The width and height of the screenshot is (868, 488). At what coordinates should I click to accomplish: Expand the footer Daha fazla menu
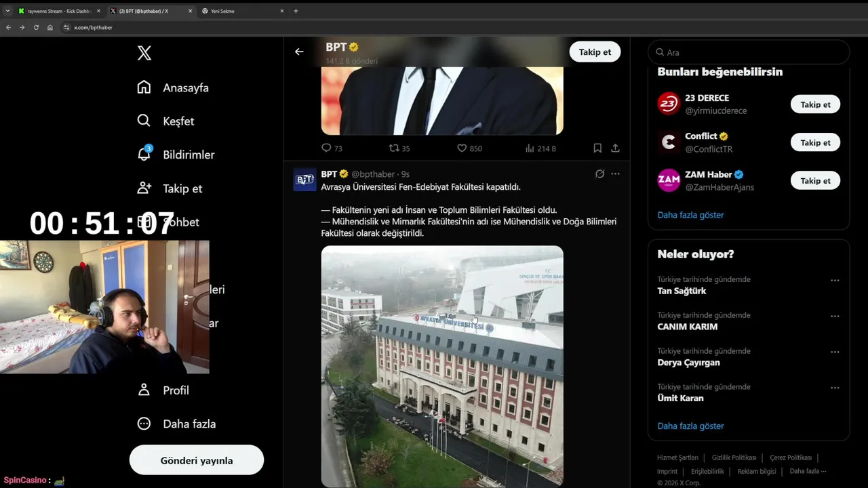pos(808,471)
